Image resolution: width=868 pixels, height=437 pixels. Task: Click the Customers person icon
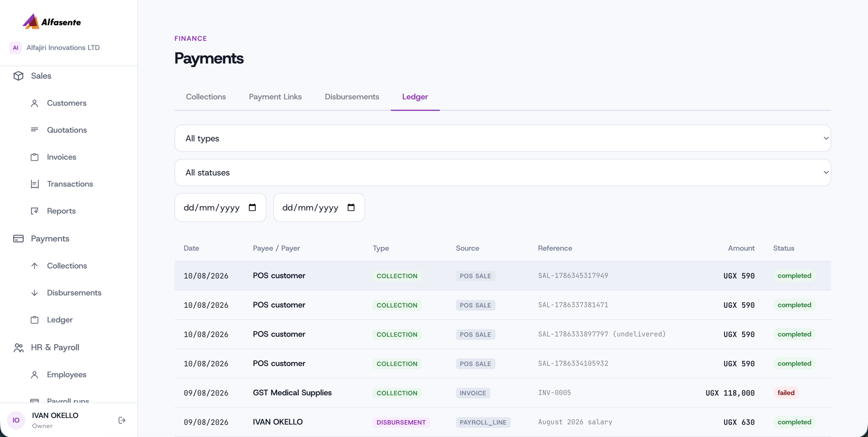point(35,103)
